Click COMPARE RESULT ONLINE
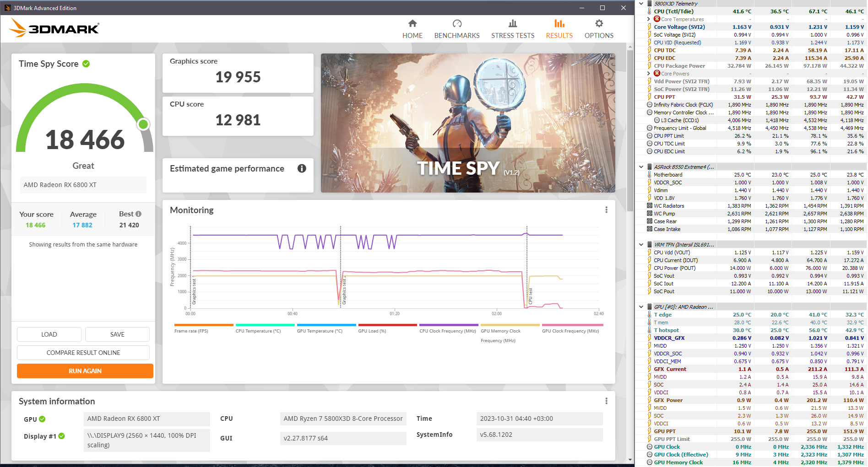The width and height of the screenshot is (868, 467). click(x=83, y=353)
